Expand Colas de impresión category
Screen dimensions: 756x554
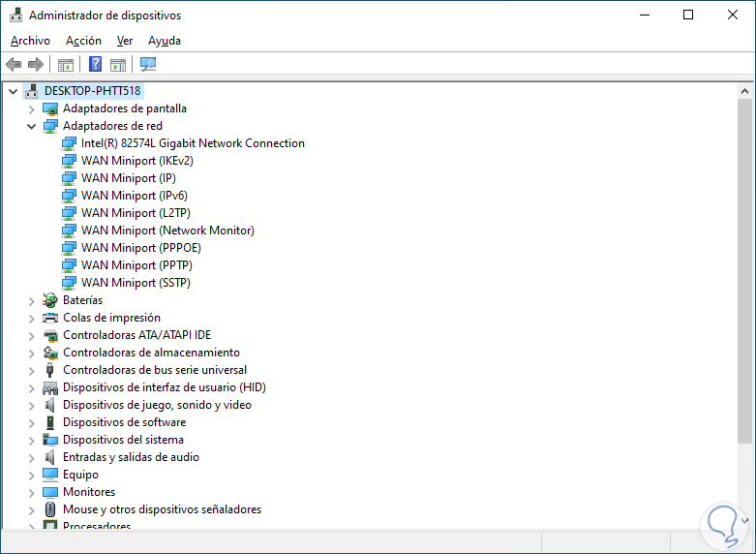[31, 319]
